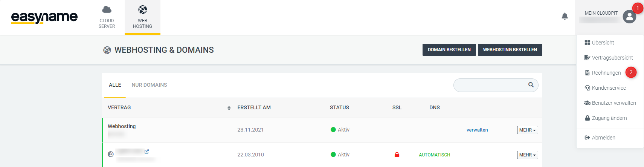Expand the MEHR dropdown for domain row

(527, 155)
